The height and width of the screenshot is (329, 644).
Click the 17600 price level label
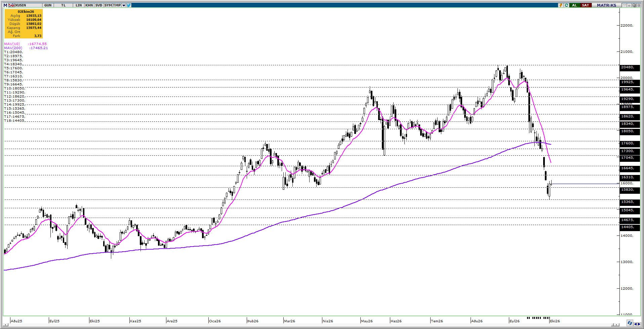tap(630, 143)
